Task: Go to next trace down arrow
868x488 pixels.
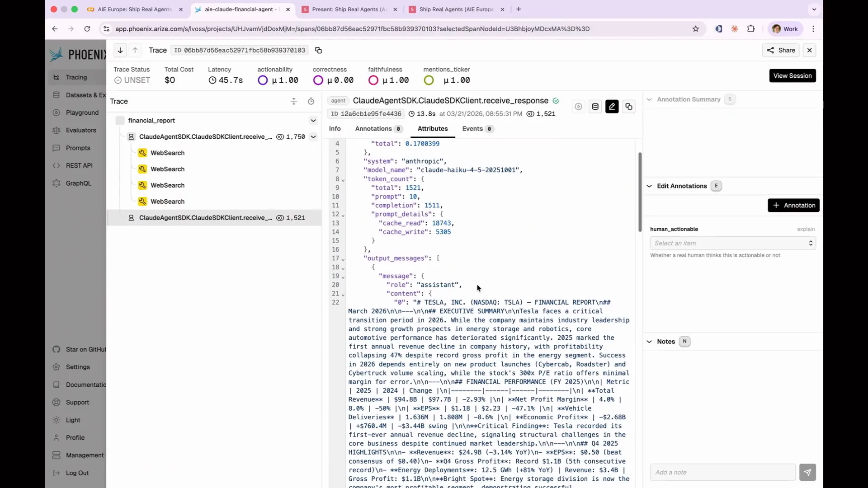Action: click(120, 50)
